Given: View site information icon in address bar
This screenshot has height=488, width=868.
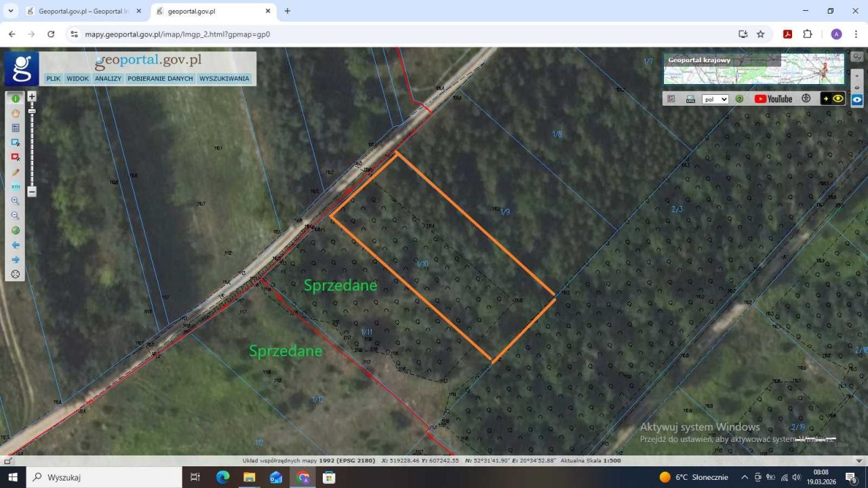Looking at the screenshot, I should pyautogui.click(x=74, y=34).
